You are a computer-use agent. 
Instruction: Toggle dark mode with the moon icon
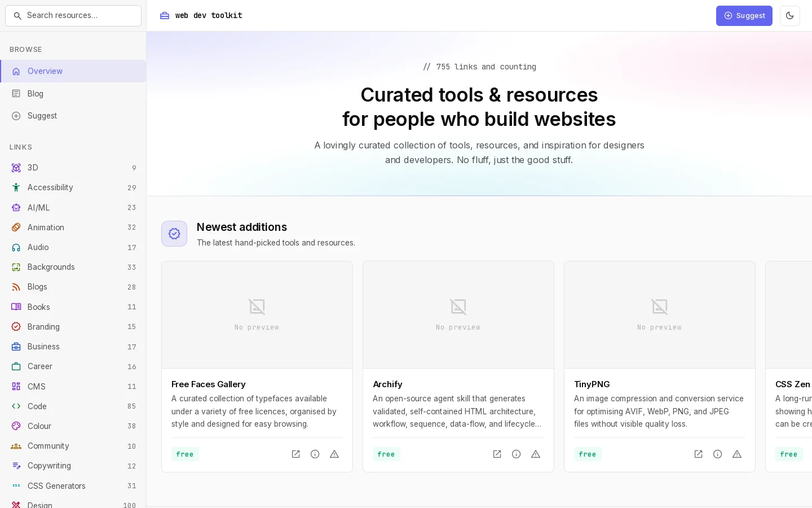coord(790,16)
